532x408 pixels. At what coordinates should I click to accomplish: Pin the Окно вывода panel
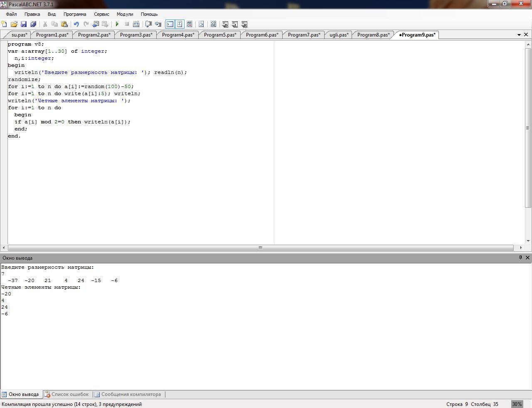click(x=520, y=258)
